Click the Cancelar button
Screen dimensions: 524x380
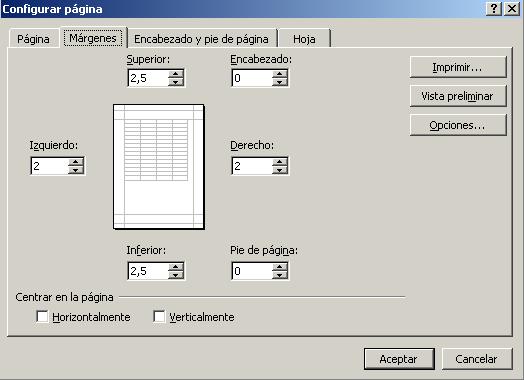pos(477,359)
